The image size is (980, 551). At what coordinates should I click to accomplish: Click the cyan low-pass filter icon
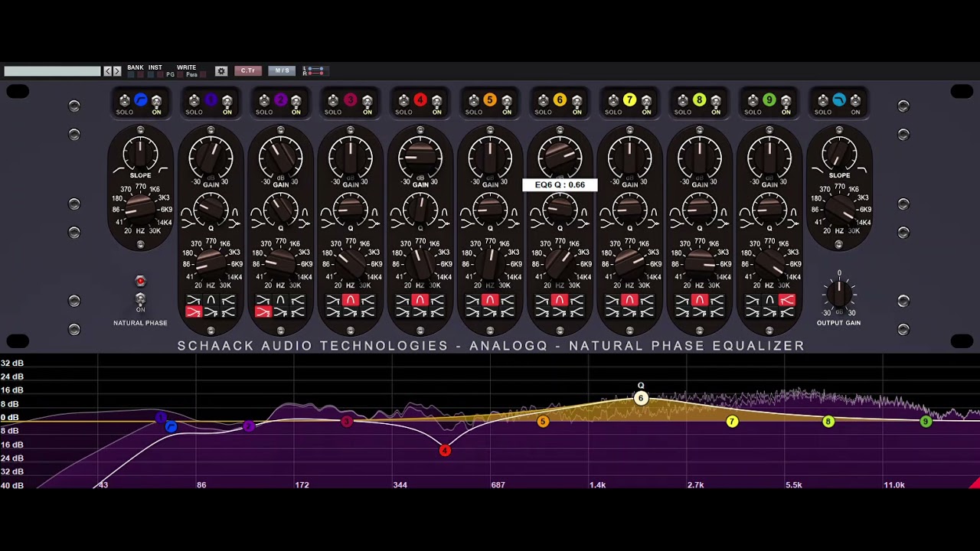[x=839, y=100]
